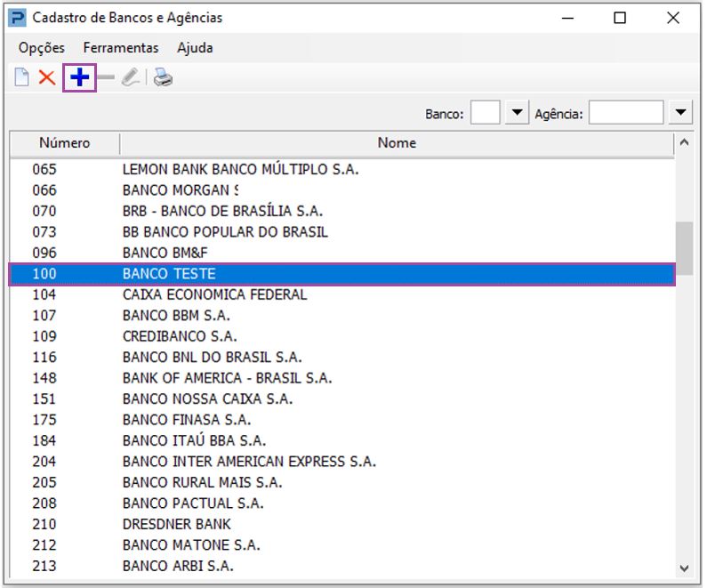Select row 107 BANCO BBM S.A.
Viewport: 707px width, 588px height.
342,316
